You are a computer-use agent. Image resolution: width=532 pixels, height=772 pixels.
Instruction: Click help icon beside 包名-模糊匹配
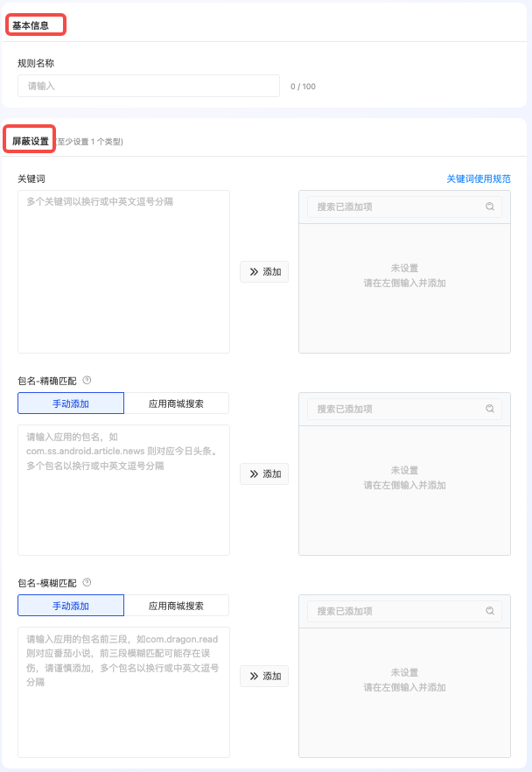[87, 582]
